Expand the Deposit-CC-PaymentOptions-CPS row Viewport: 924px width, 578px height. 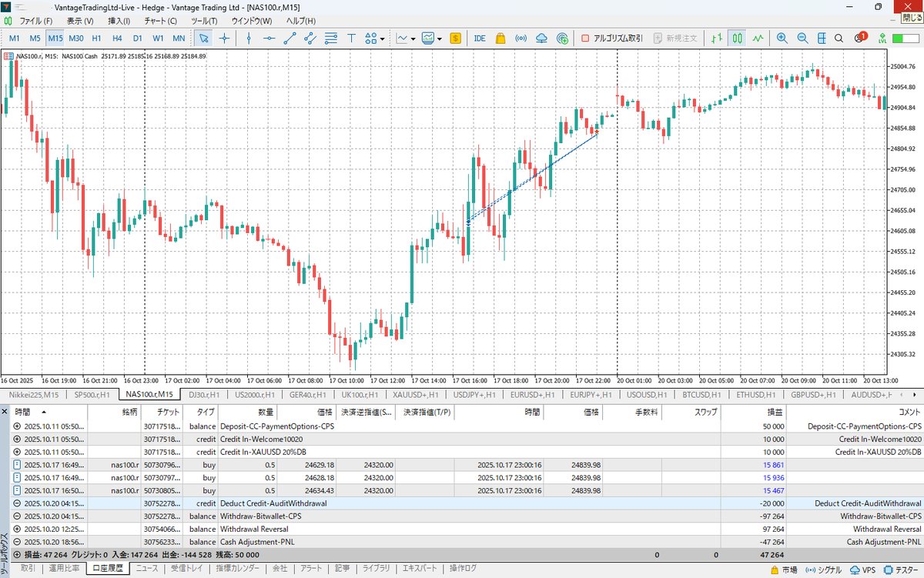[18, 426]
